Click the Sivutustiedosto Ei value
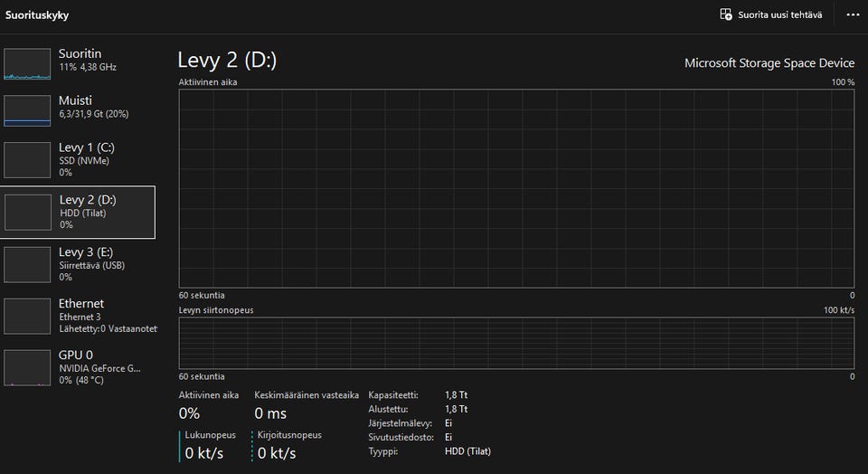Image resolution: width=868 pixels, height=474 pixels. tap(448, 437)
